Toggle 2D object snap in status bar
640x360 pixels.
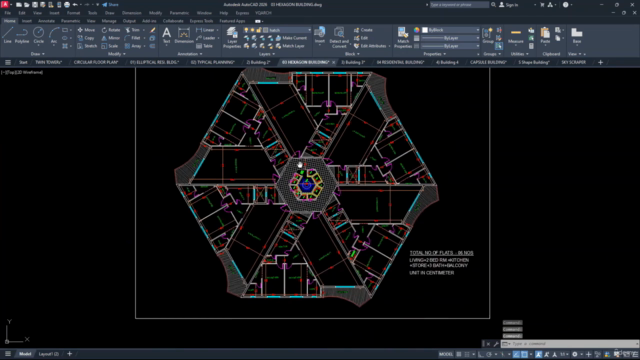(x=524, y=354)
